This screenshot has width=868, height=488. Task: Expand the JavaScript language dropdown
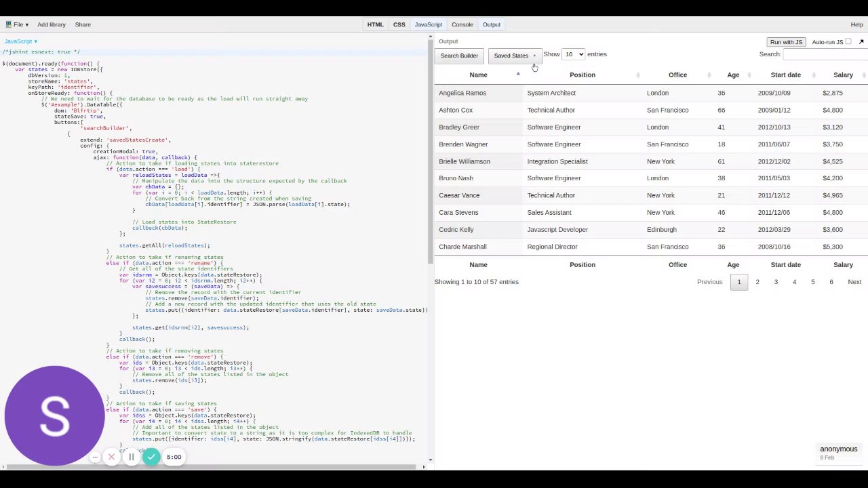pyautogui.click(x=21, y=41)
